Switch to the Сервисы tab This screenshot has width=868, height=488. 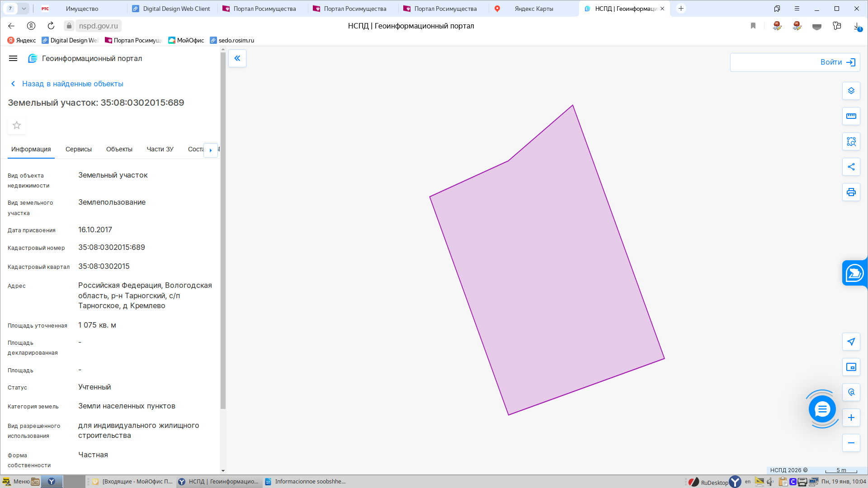coord(78,149)
